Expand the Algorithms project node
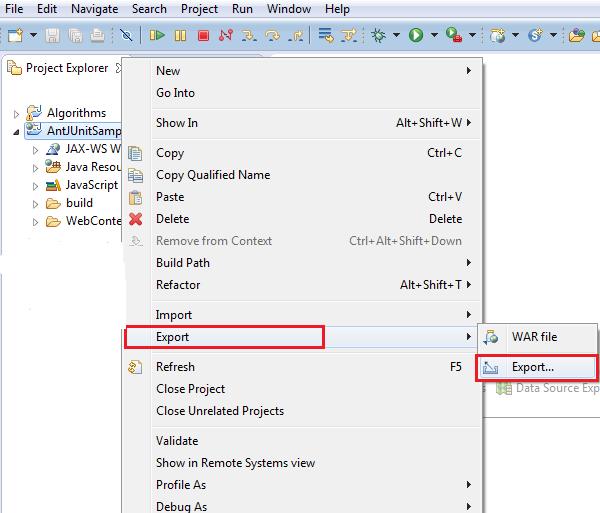The height and width of the screenshot is (513, 600). click(17, 114)
